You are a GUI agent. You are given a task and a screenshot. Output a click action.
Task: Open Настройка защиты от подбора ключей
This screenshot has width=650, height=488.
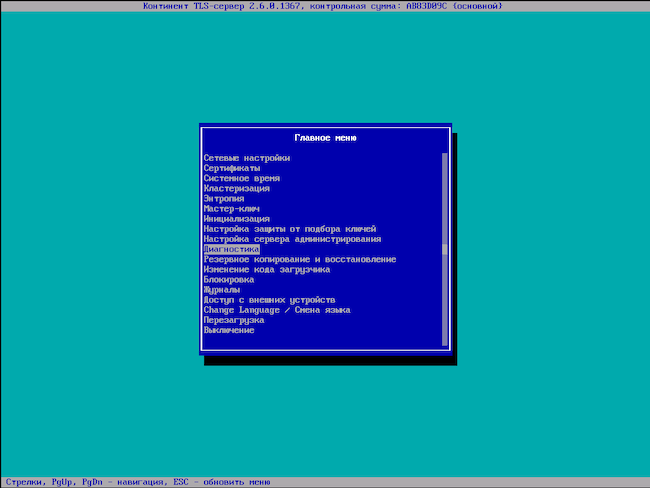[290, 229]
